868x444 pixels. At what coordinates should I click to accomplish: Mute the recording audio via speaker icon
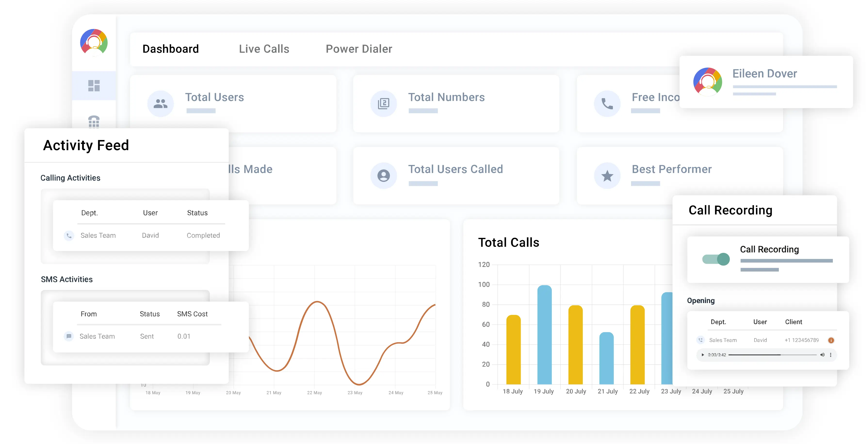pos(822,355)
